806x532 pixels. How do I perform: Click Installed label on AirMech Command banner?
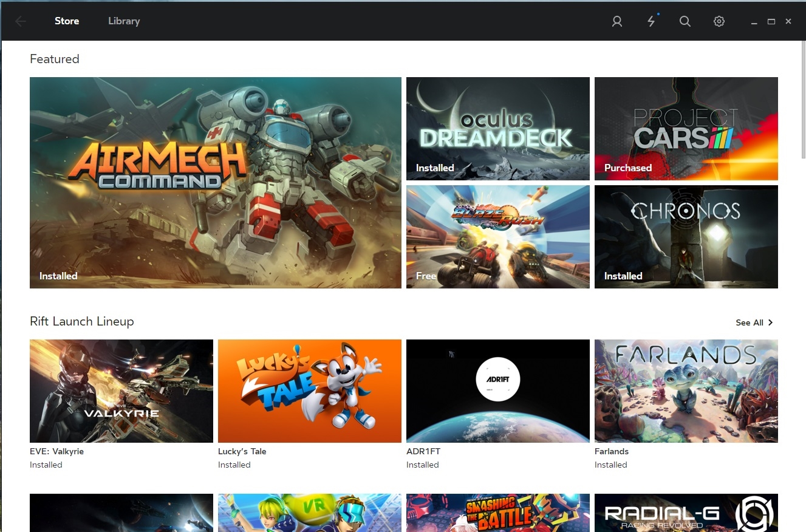58,276
